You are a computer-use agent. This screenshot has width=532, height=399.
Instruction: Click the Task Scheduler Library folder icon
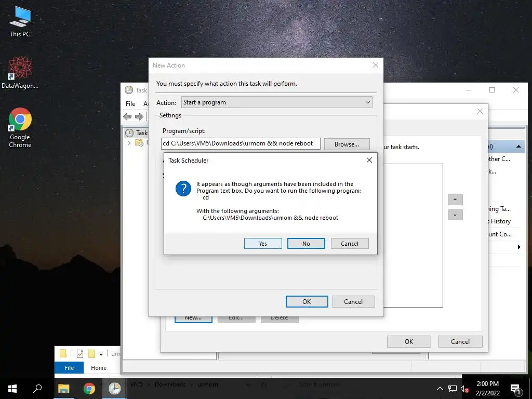pyautogui.click(x=139, y=142)
